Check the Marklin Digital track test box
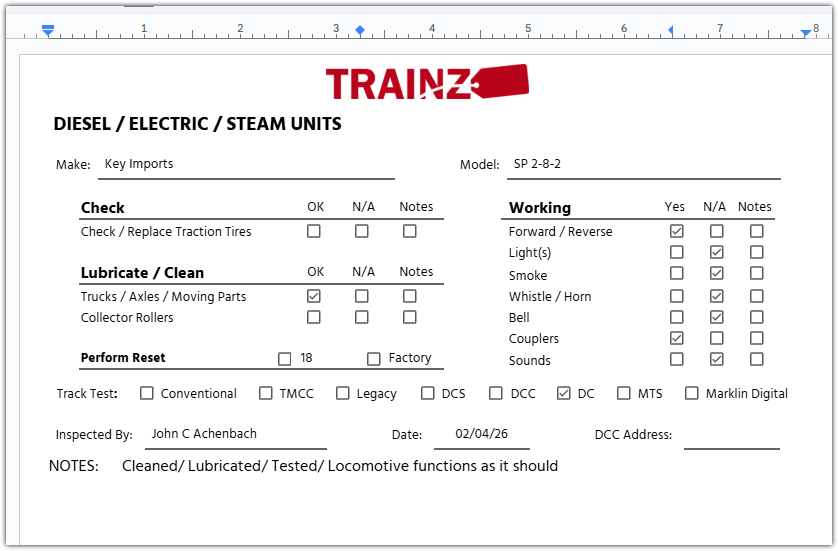 [x=692, y=393]
